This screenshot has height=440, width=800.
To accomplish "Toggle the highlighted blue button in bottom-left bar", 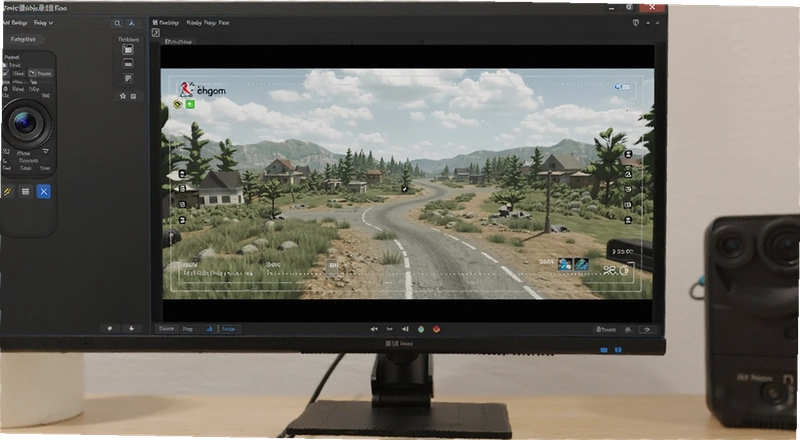I will click(x=229, y=329).
